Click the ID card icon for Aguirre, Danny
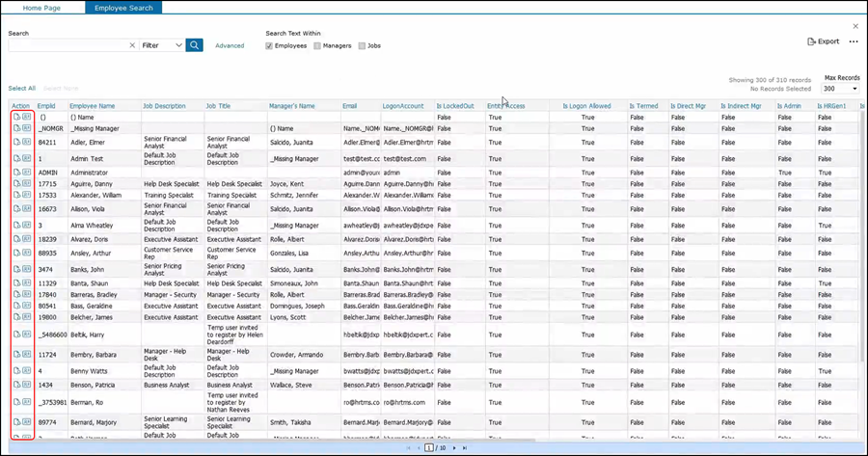This screenshot has height=456, width=868. point(27,183)
